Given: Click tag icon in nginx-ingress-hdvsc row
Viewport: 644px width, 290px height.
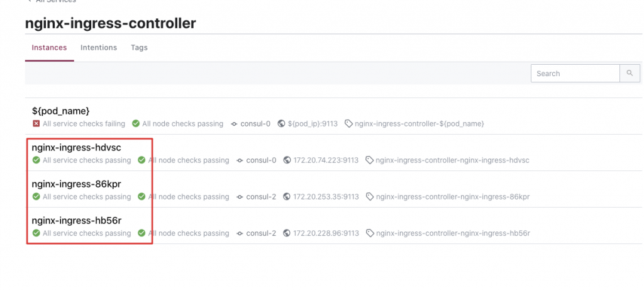Looking at the screenshot, I should pyautogui.click(x=370, y=160).
